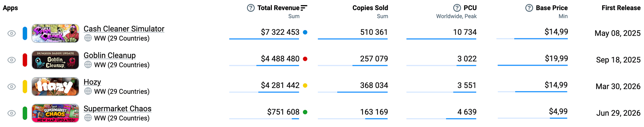Screen dimensions: 644x127
Task: Hide Supermarket Chaos using its eye icon
Action: click(x=12, y=113)
